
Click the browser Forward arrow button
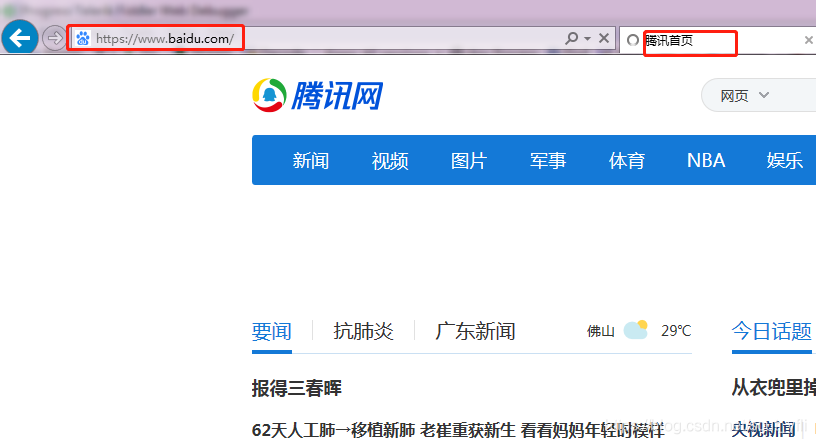click(x=54, y=38)
